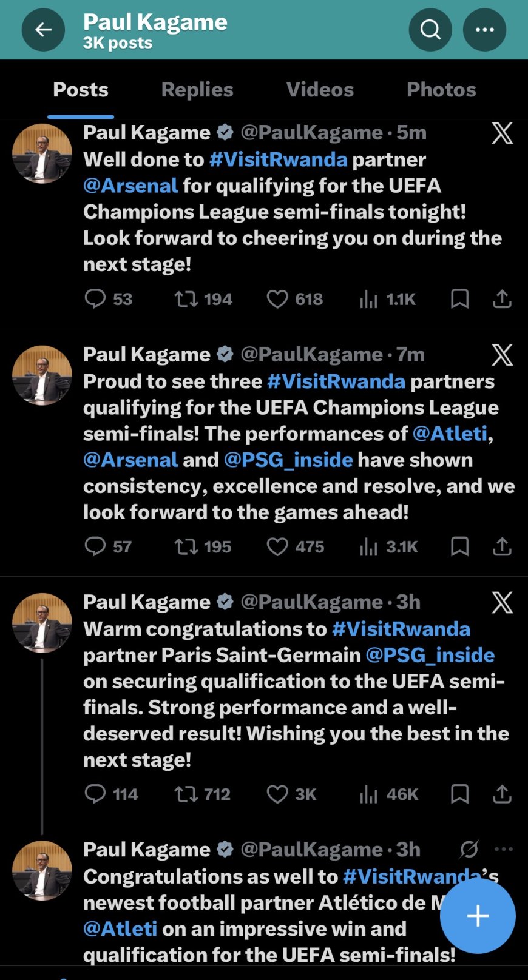Screen dimensions: 528x980
Task: Repost the Arsenal qualifying post
Action: (x=186, y=299)
